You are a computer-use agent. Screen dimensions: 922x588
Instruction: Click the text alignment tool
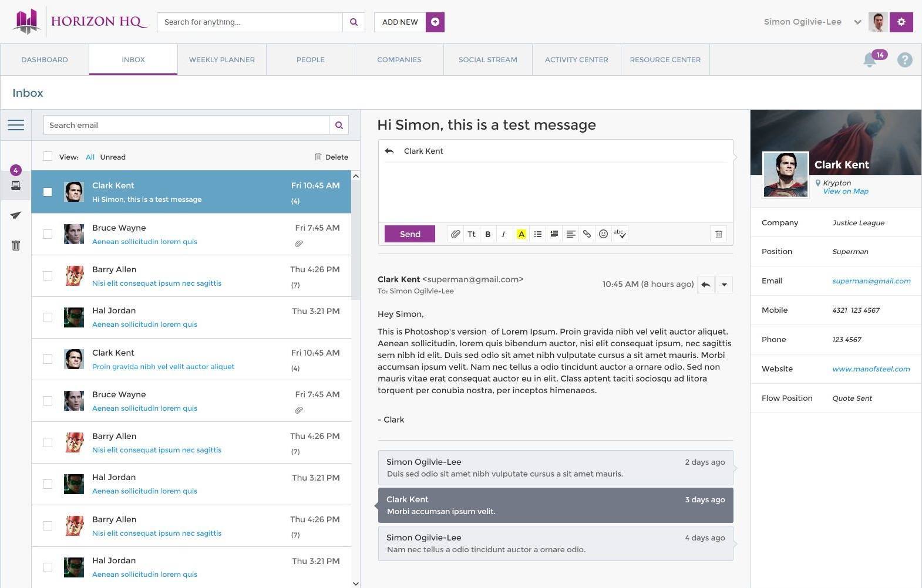(x=570, y=234)
